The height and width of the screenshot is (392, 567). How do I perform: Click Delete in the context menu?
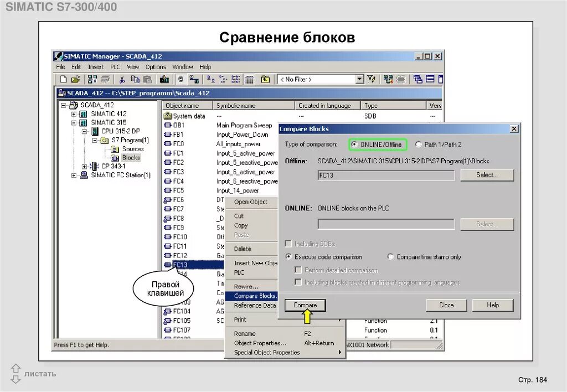(243, 249)
